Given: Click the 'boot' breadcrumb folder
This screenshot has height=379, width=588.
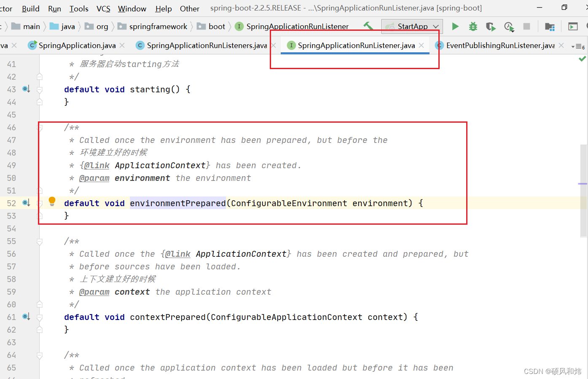Looking at the screenshot, I should coord(211,27).
